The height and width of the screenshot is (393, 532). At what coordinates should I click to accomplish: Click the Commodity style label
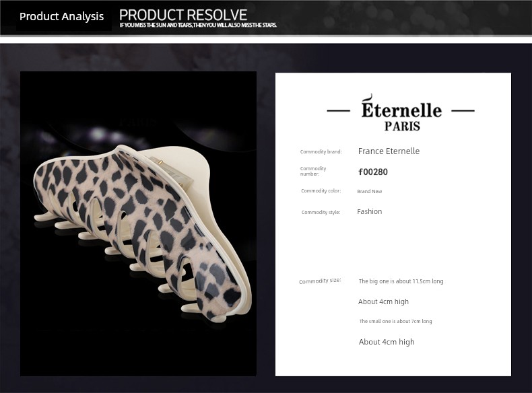[321, 212]
